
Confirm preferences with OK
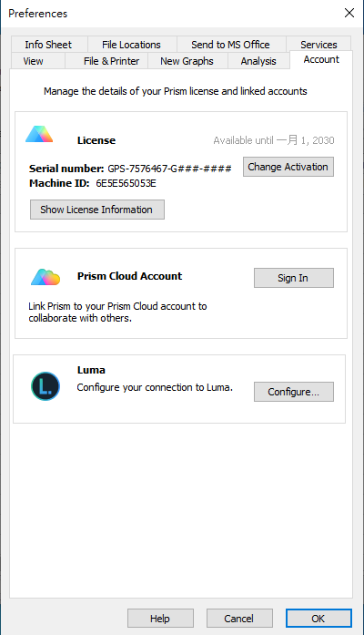click(318, 619)
